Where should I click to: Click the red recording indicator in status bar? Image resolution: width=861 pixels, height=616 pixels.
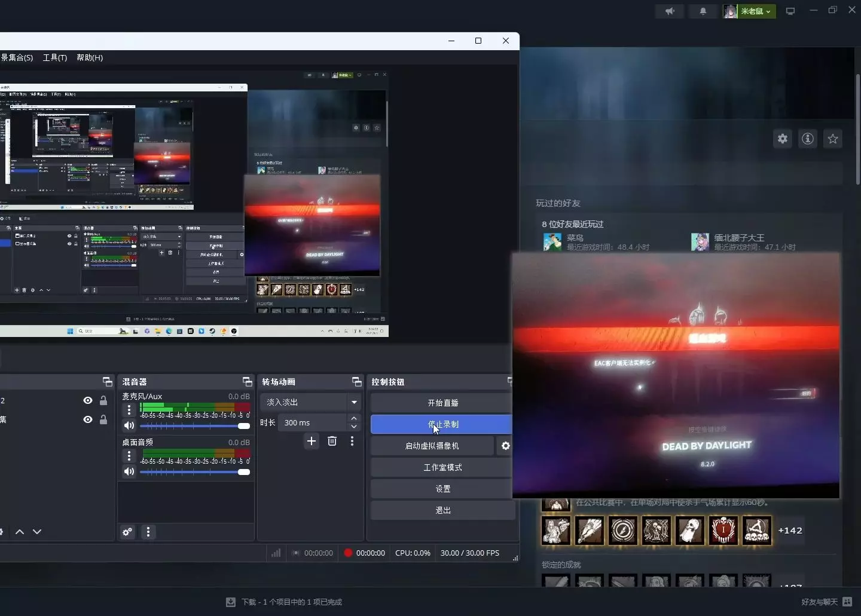[348, 553]
